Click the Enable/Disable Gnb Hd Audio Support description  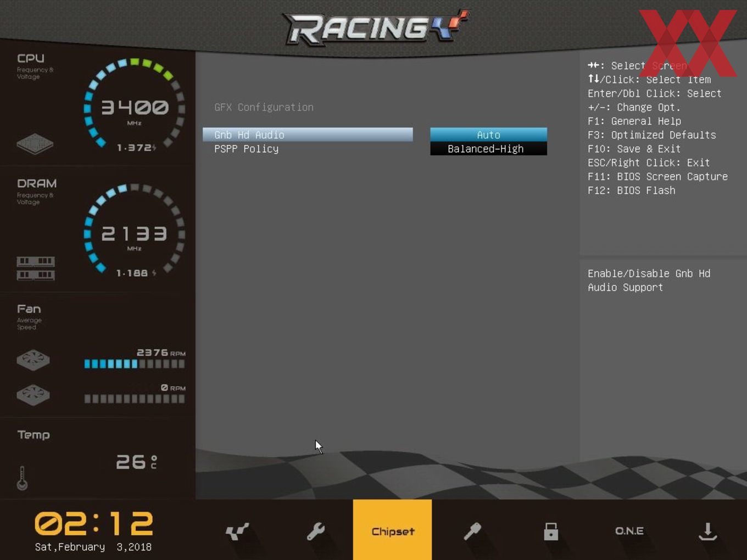pos(649,281)
